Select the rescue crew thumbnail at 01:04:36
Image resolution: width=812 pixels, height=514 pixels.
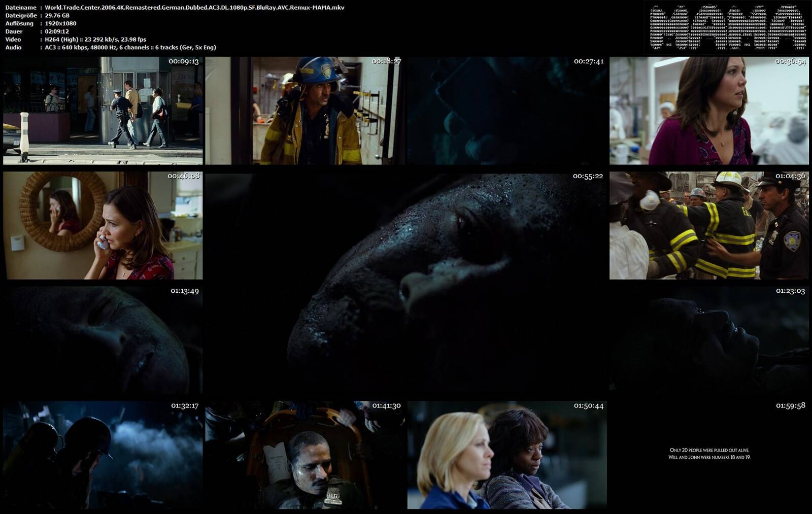(709, 225)
